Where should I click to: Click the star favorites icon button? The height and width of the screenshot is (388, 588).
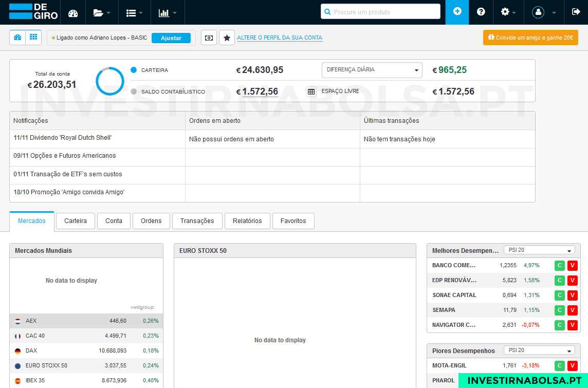pyautogui.click(x=227, y=38)
